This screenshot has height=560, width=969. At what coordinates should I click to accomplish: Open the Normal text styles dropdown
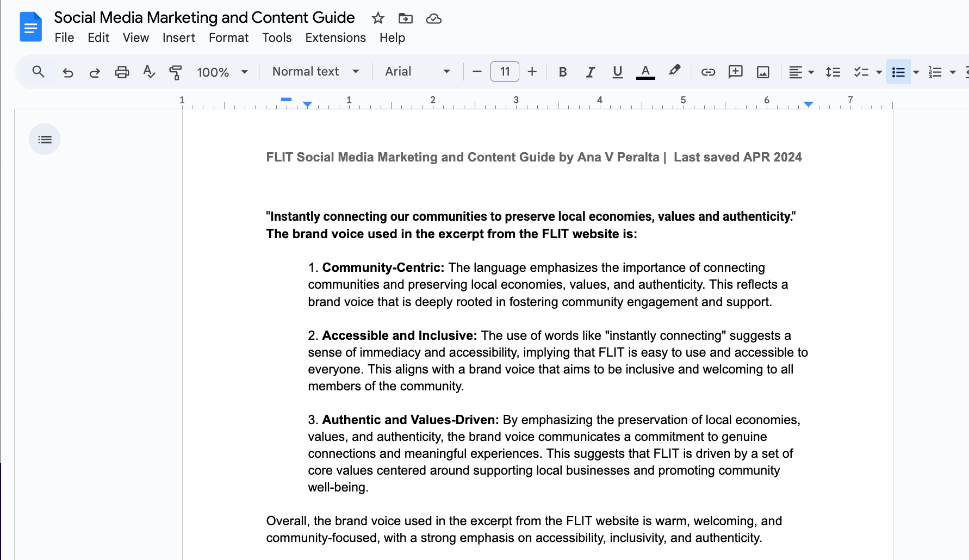(316, 72)
